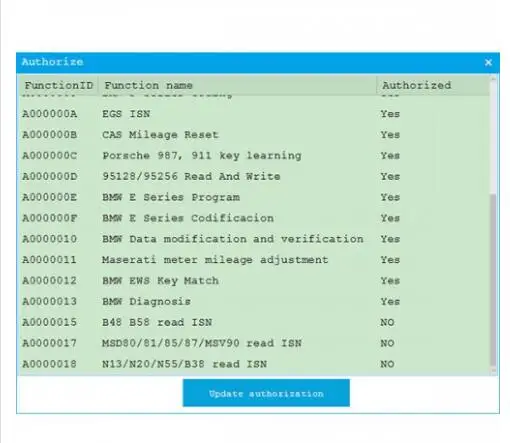Image resolution: width=510 pixels, height=443 pixels.
Task: Select the MSD80/81/85/87/MSV90 read ISN row
Action: (x=254, y=343)
